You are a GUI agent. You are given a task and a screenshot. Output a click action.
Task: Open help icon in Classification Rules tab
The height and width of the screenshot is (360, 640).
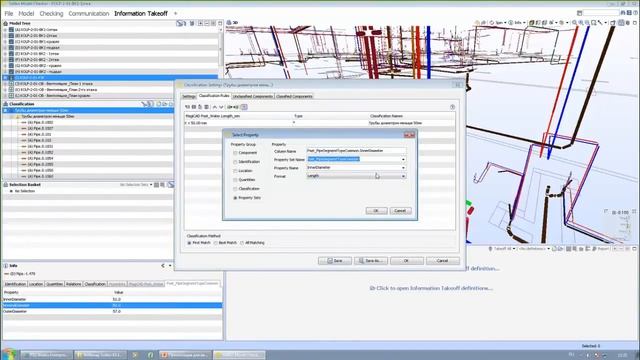[x=452, y=107]
